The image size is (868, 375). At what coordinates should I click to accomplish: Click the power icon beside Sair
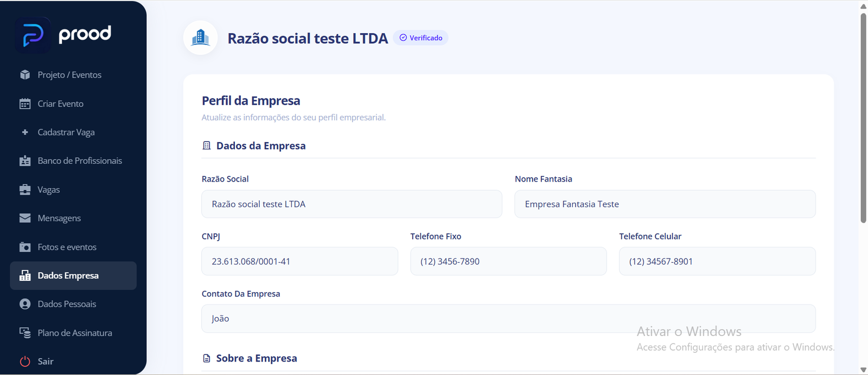(x=25, y=361)
